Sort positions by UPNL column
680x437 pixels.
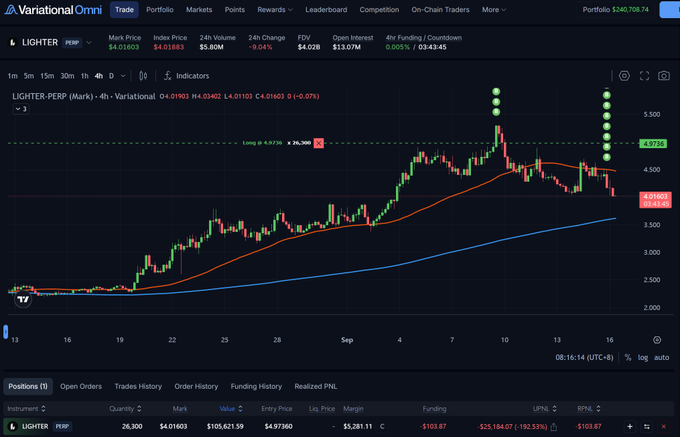(544, 409)
